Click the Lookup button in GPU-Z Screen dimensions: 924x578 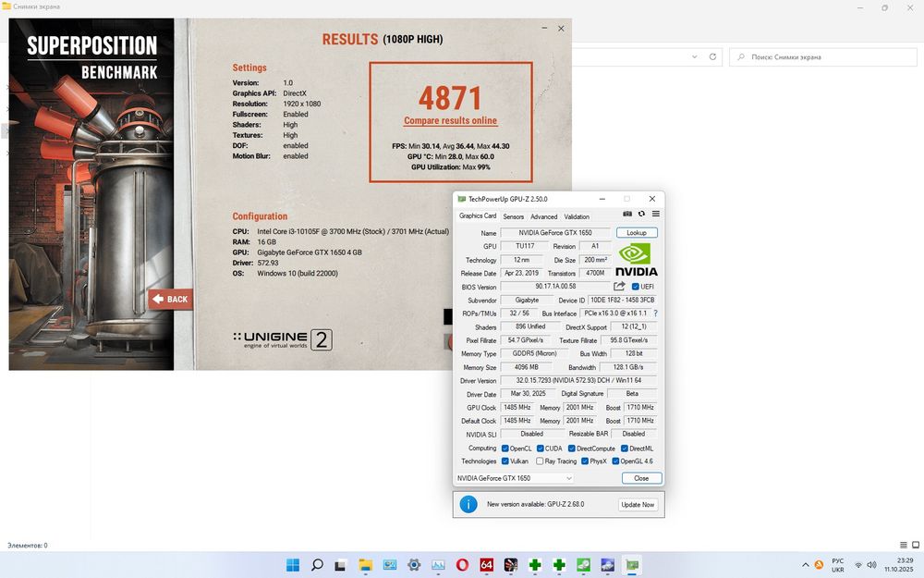tap(637, 232)
